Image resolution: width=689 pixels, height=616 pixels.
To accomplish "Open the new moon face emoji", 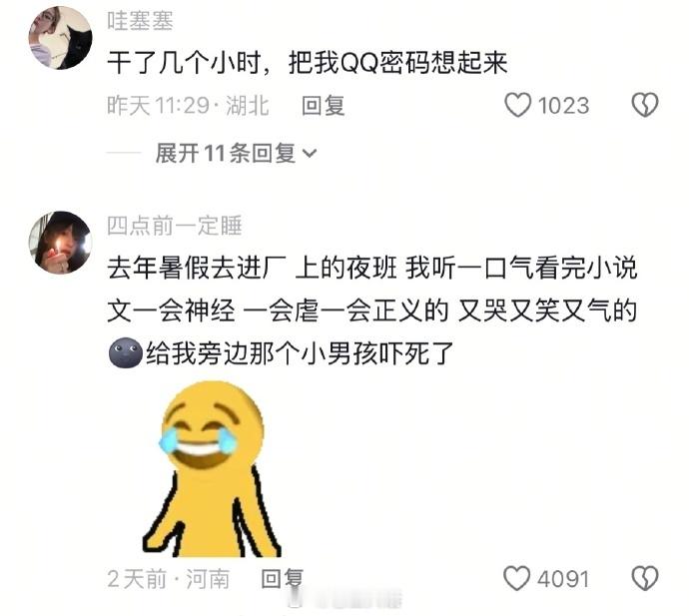I will (x=125, y=352).
